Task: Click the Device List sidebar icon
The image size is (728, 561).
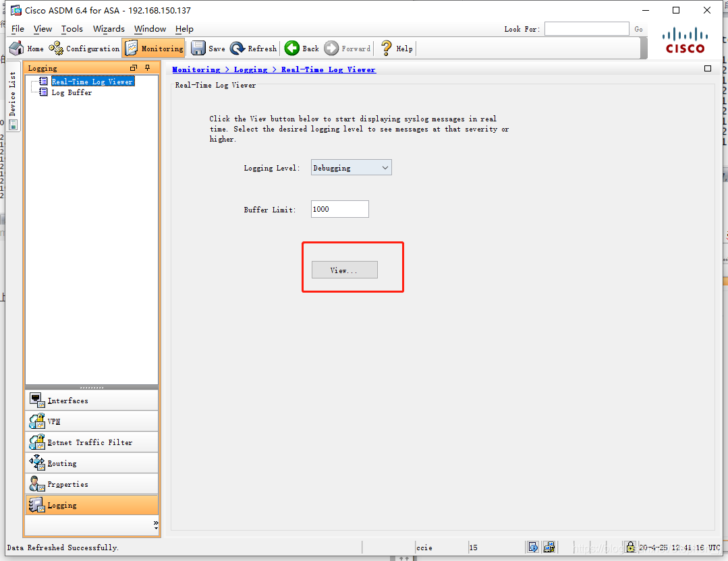Action: (13, 125)
